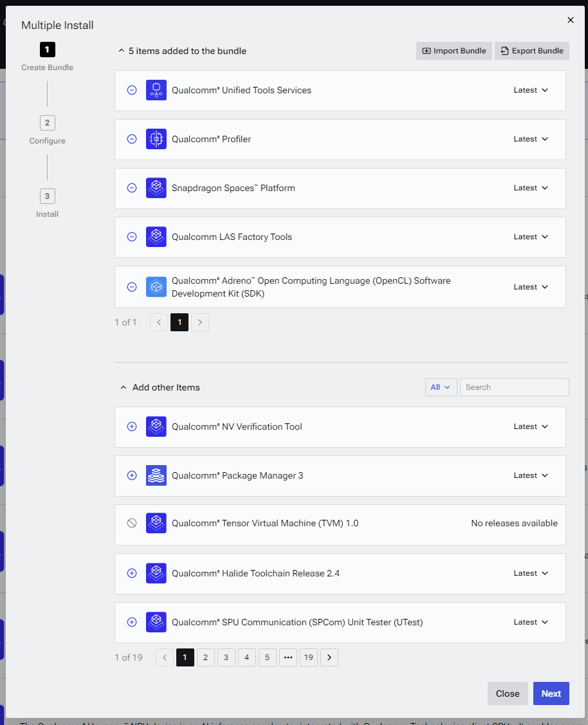This screenshot has width=588, height=725.
Task: Focus the Search input field
Action: click(x=515, y=387)
